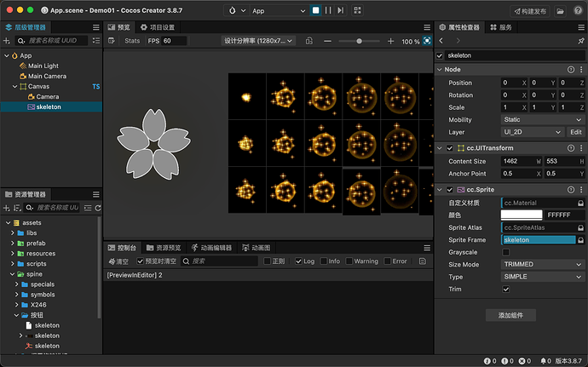The image size is (588, 367).
Task: Open the Size Mode dropdown
Action: tap(542, 264)
